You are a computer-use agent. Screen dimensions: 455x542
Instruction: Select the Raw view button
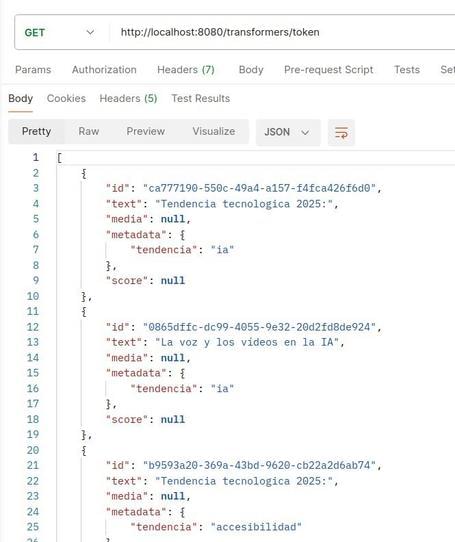point(89,131)
